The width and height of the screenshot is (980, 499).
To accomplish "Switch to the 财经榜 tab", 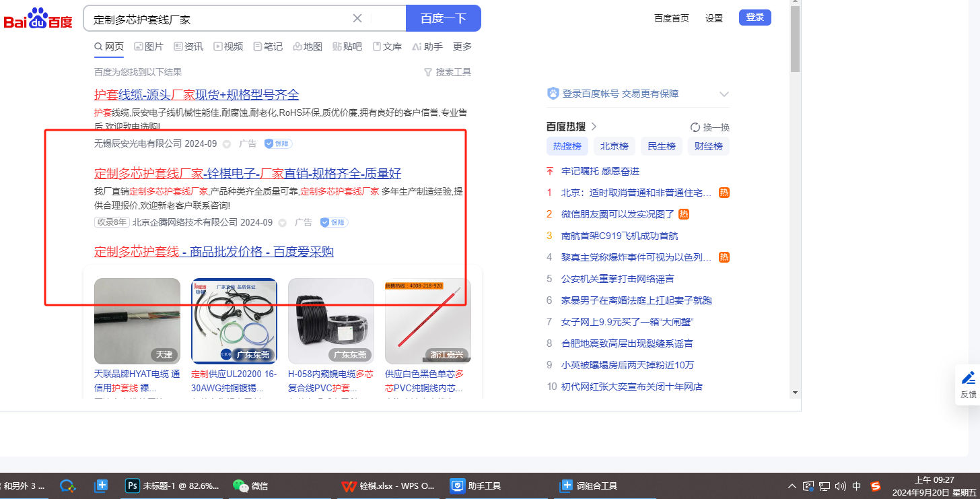I will pyautogui.click(x=709, y=146).
